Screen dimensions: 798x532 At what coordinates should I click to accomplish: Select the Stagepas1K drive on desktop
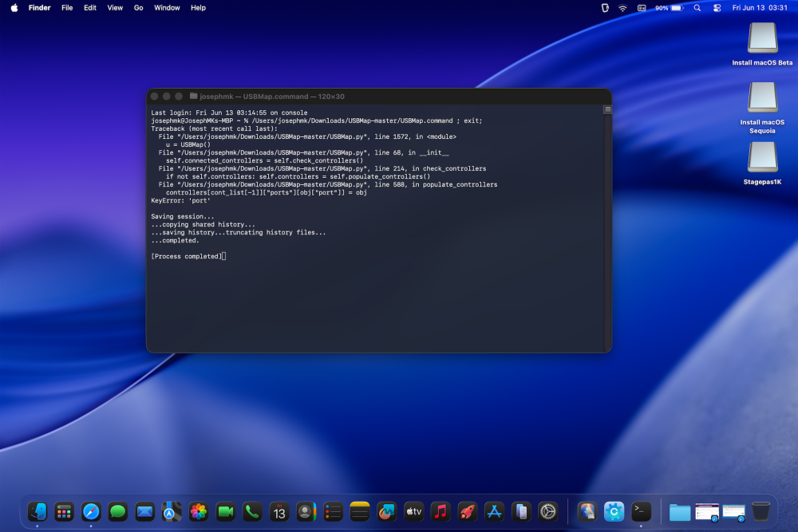click(x=762, y=164)
